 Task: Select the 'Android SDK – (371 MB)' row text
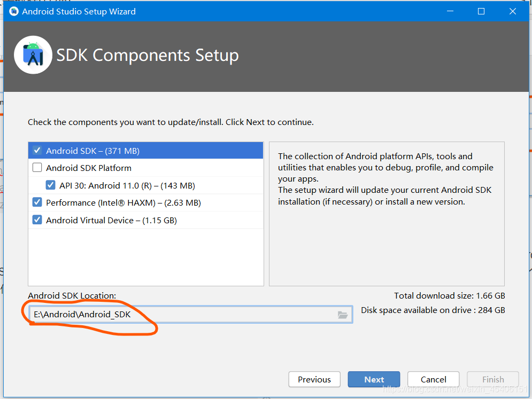[x=92, y=151]
